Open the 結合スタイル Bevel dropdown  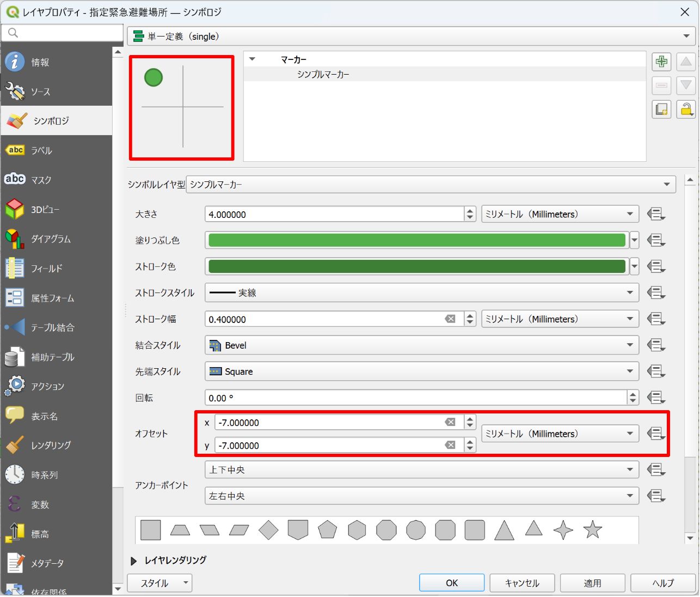click(422, 345)
